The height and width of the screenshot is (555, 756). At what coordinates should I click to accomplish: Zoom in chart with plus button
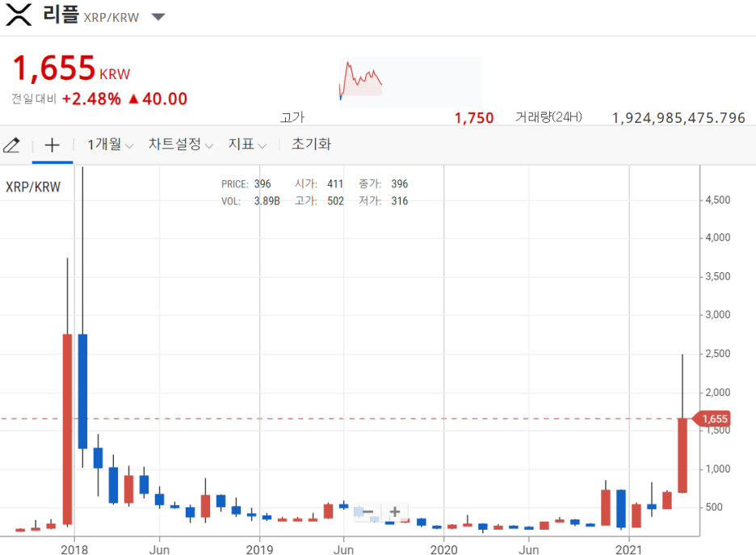(x=395, y=511)
